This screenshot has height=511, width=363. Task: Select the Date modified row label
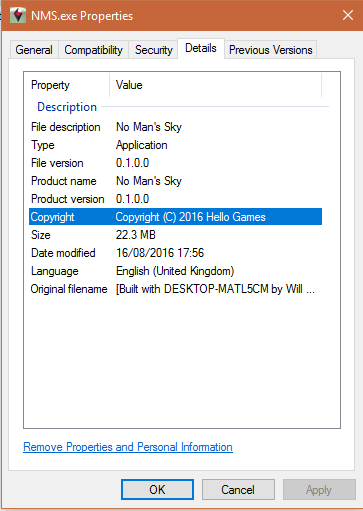(63, 253)
